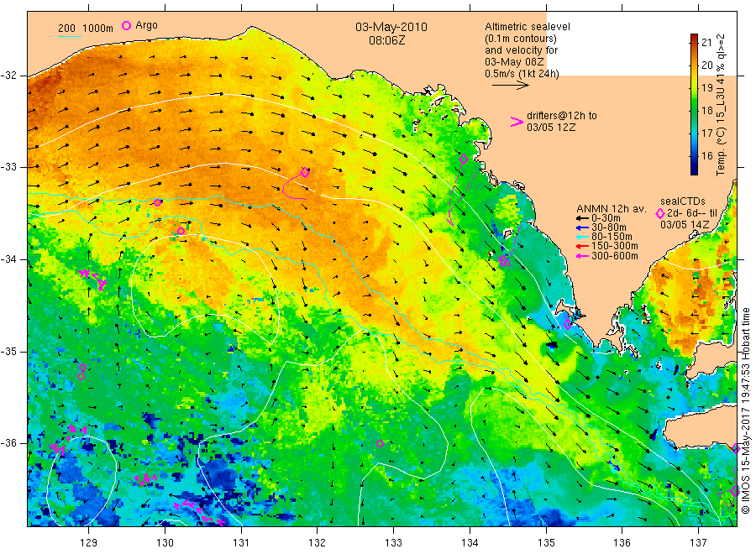Click the sealCTDs diamond legend symbol

coord(660,213)
